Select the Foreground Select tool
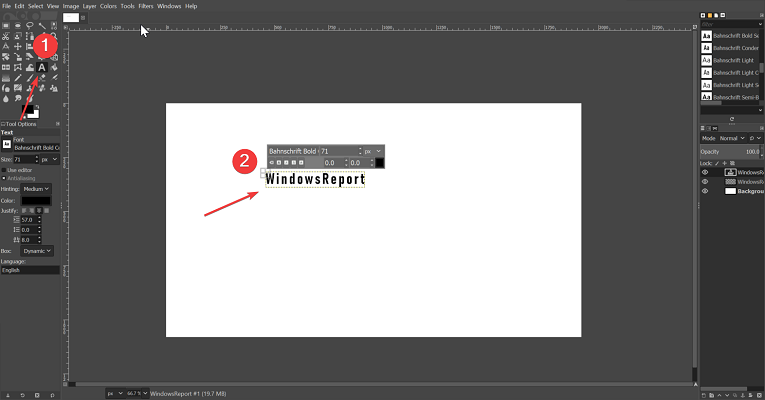Image resolution: width=765 pixels, height=400 pixels. tap(18, 36)
